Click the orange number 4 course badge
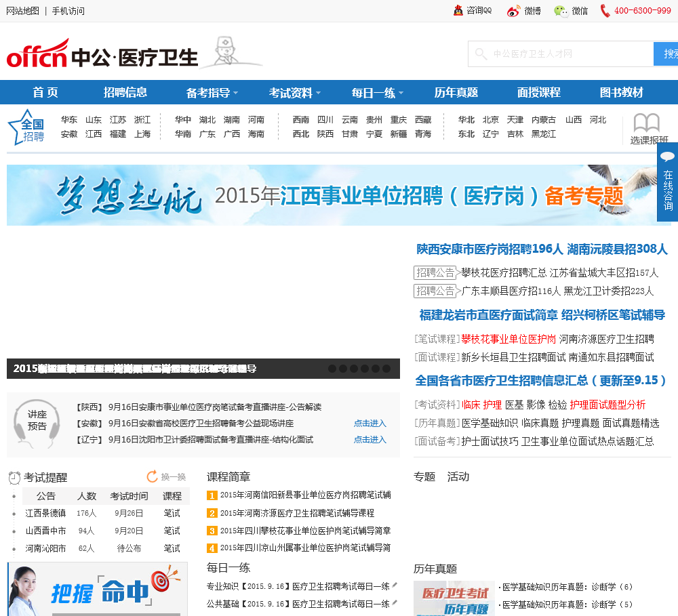This screenshot has width=678, height=616. [x=212, y=548]
